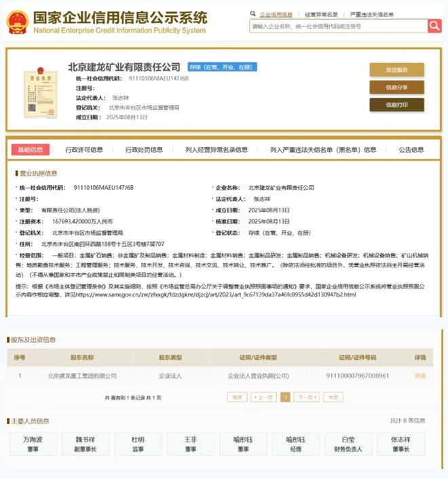
Task: Click the search input field
Action: (x=338, y=26)
